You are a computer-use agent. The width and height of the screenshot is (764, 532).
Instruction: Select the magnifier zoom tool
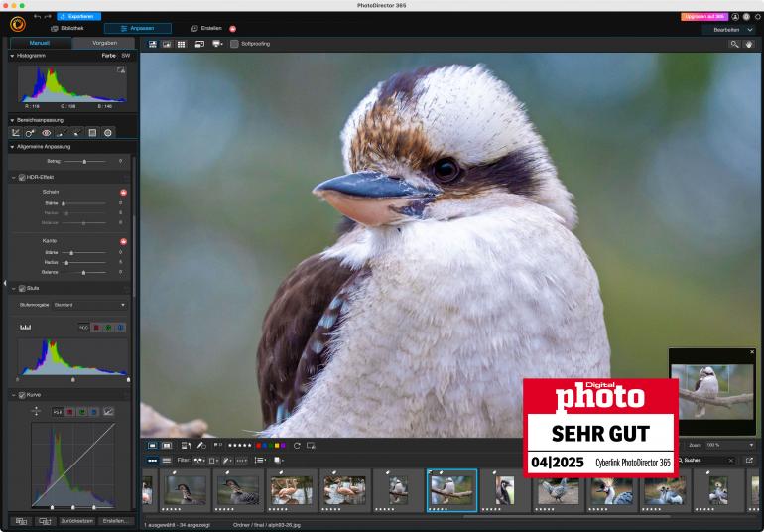(734, 44)
